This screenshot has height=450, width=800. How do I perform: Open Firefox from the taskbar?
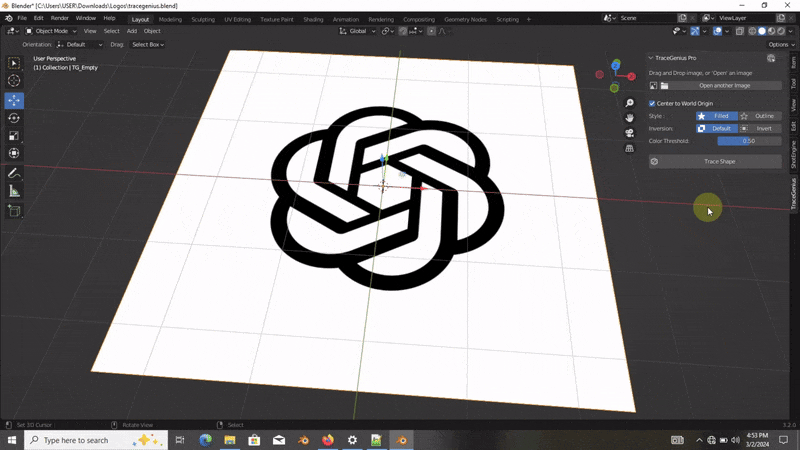[x=328, y=440]
